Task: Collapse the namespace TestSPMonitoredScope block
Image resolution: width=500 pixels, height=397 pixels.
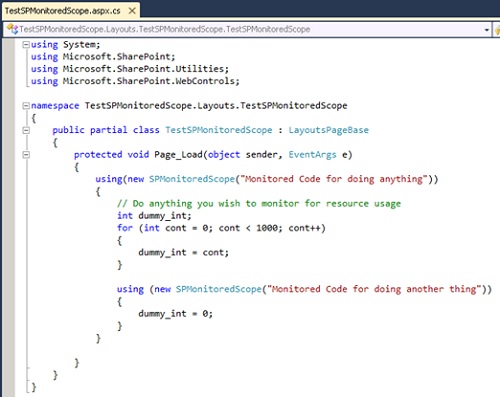Action: [26, 106]
